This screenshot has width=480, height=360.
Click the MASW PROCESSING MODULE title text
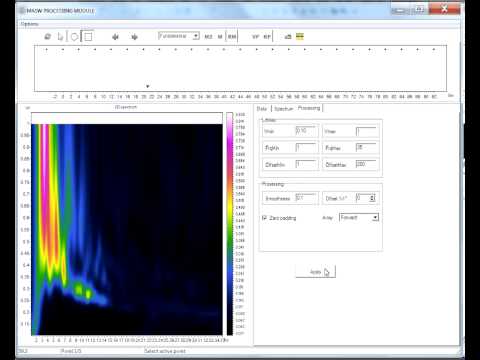pyautogui.click(x=61, y=11)
